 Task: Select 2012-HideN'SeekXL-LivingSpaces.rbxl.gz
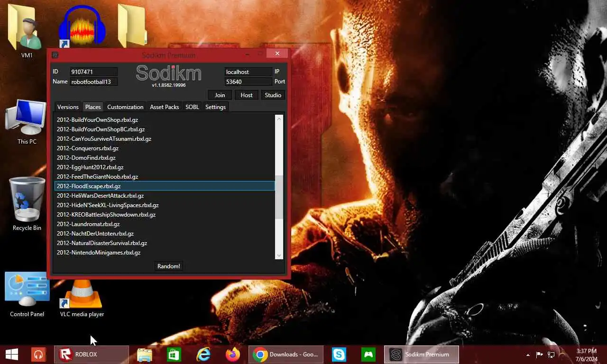165,205
